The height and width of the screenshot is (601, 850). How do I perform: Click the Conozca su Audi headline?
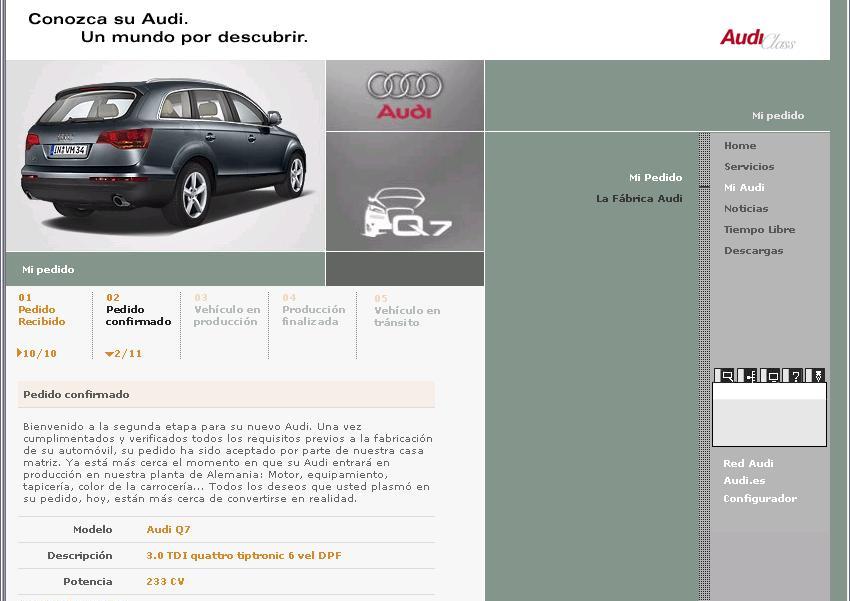point(168,28)
